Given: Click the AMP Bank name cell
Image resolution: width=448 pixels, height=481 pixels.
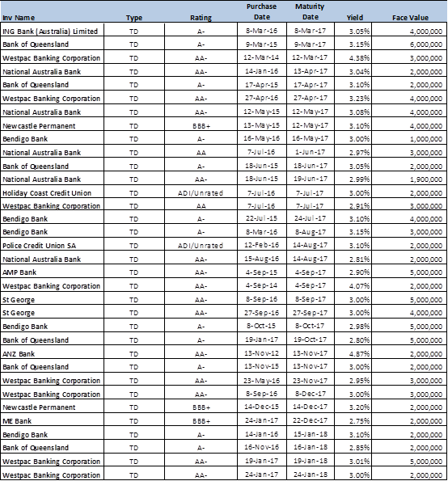Looking at the screenshot, I should 53,272.
